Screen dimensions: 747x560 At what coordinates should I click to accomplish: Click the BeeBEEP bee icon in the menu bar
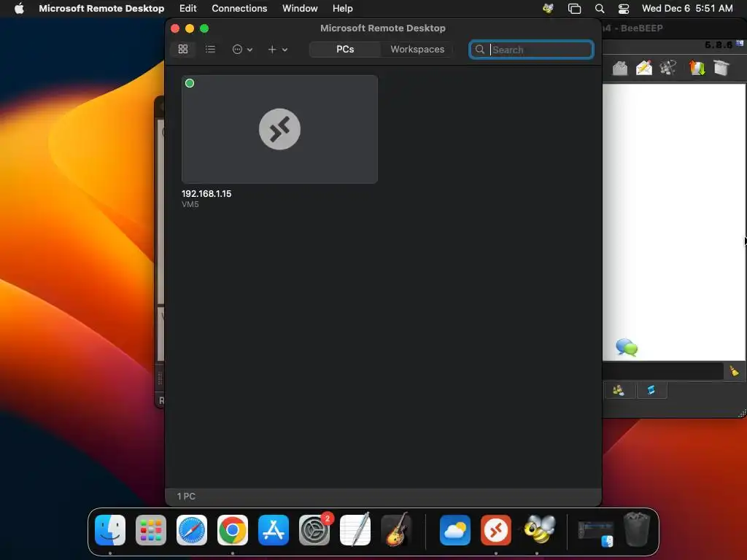(x=548, y=8)
